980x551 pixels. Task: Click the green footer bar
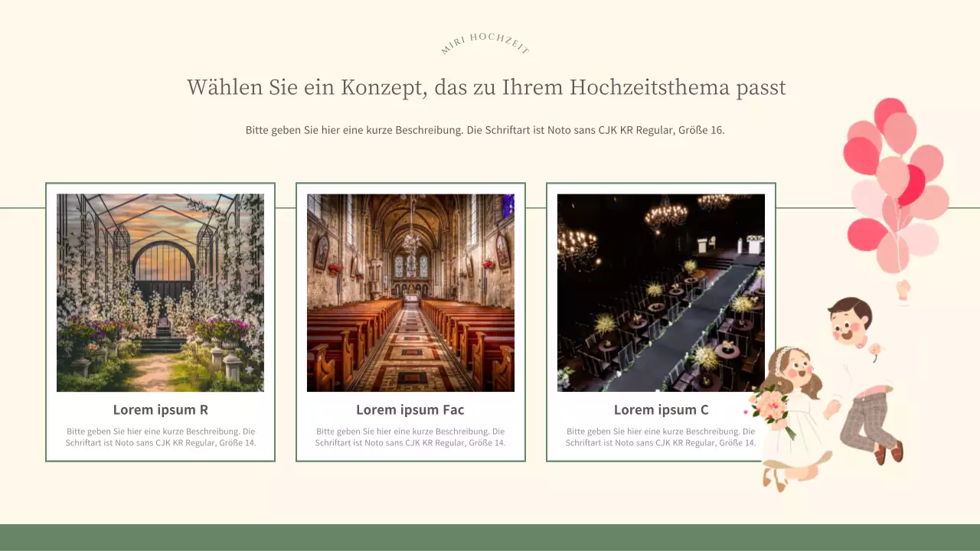(490, 536)
